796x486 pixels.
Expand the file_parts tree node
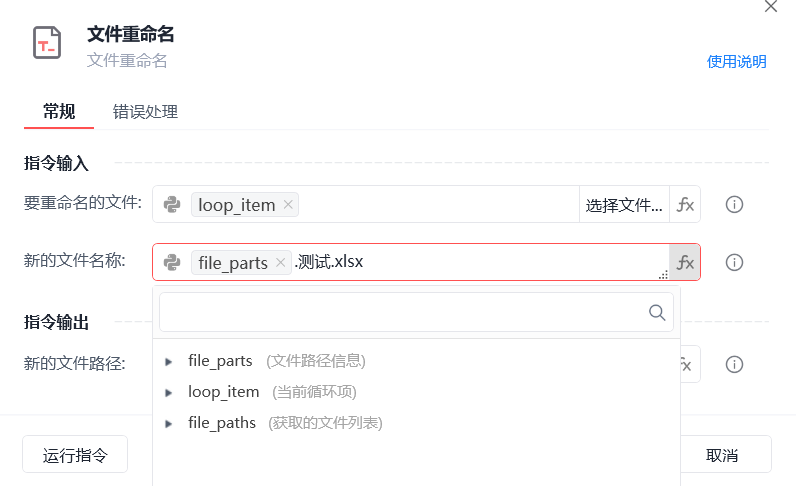coord(169,361)
